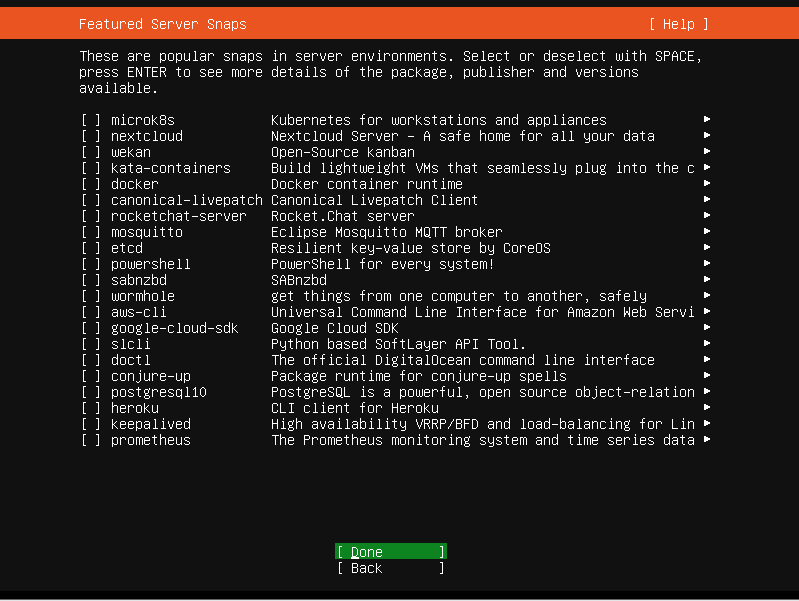
Task: Expand details arrow for google-cloud-sdk row
Action: tap(707, 327)
